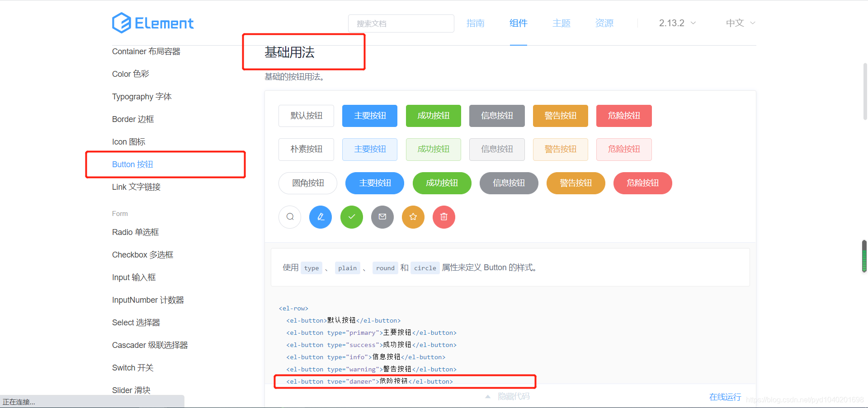Open Color 色彩 in sidebar
Image resolution: width=868 pixels, height=408 pixels.
[x=131, y=74]
